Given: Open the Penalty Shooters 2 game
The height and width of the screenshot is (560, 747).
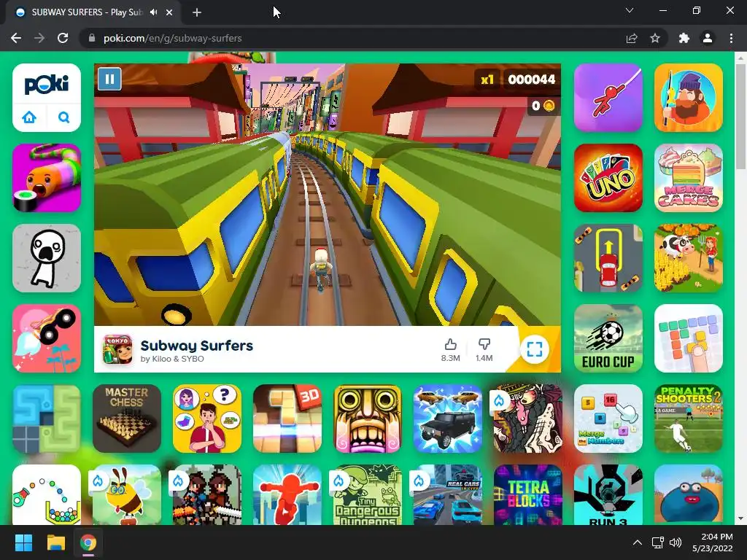Looking at the screenshot, I should (689, 419).
